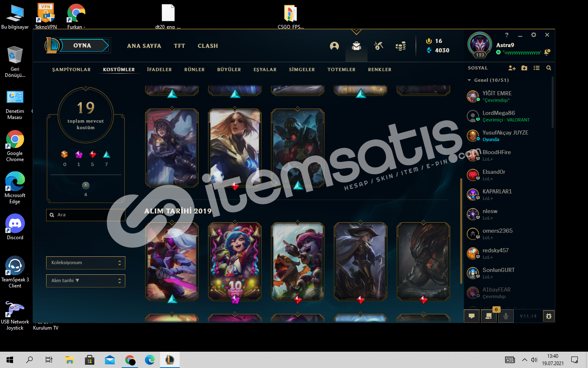Switch to RENKLER tab
This screenshot has height=368, width=588.
pos(380,70)
